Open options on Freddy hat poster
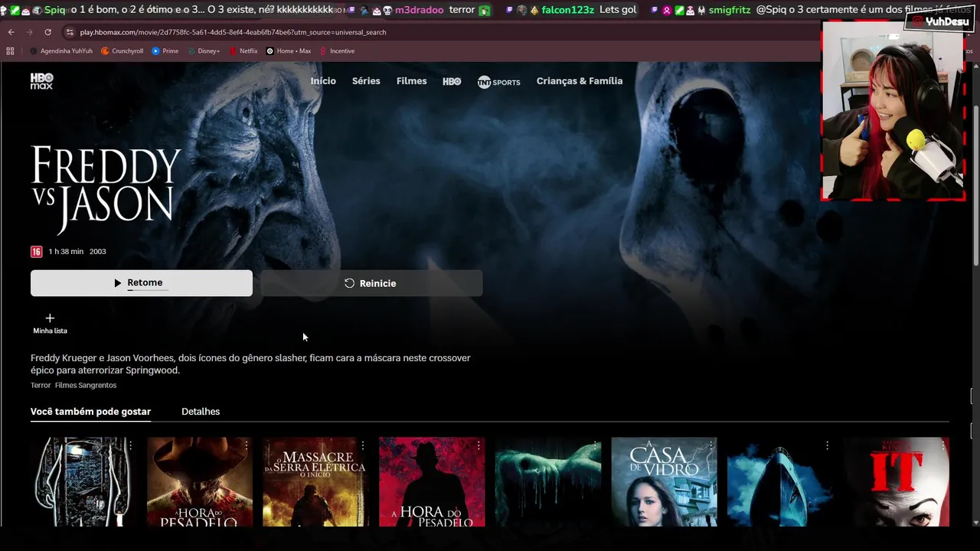980x551 pixels. pyautogui.click(x=247, y=445)
